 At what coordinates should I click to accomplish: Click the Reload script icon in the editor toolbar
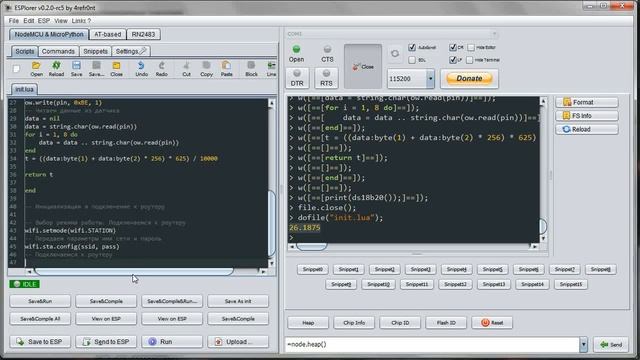tap(56, 69)
